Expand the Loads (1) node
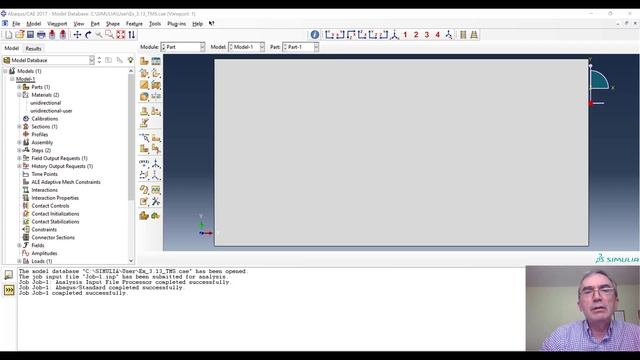 click(19, 261)
